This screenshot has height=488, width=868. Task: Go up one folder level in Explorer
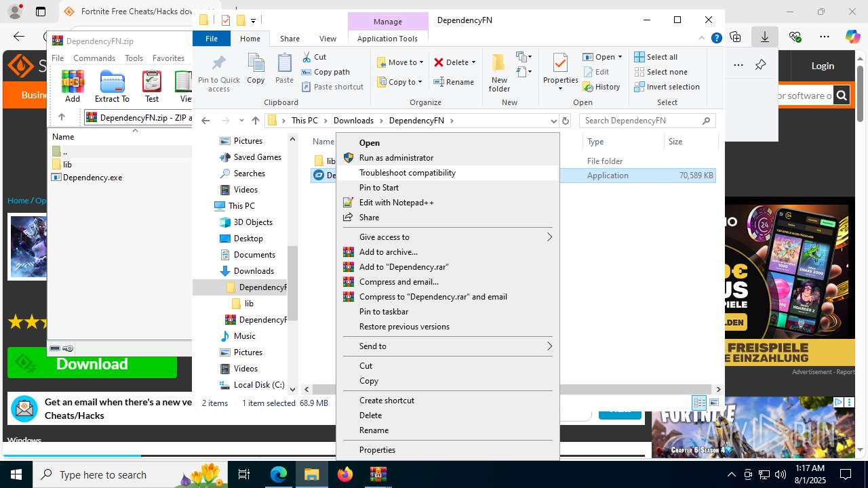[255, 121]
